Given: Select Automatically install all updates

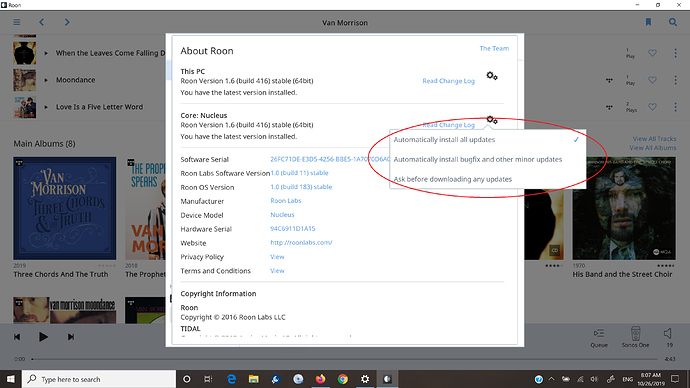Looking at the screenshot, I should coord(488,139).
